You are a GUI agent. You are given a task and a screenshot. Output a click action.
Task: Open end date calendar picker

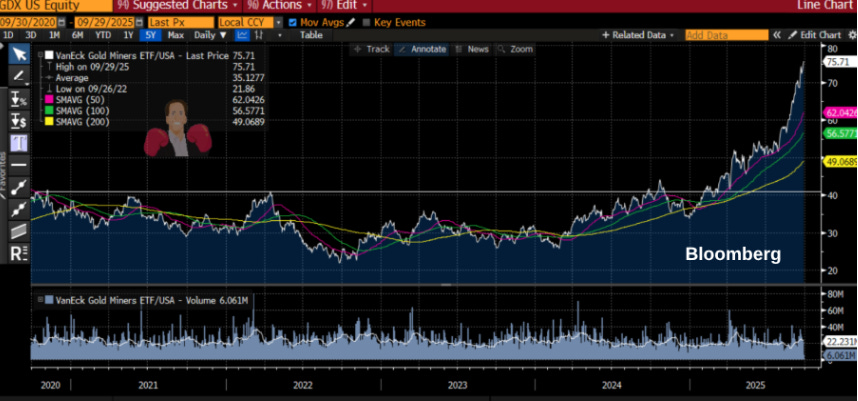pos(137,22)
